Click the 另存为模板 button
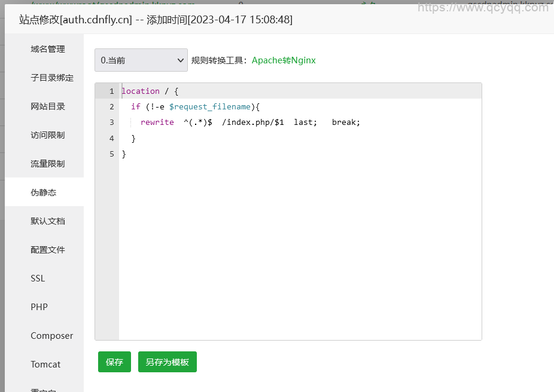Image resolution: width=554 pixels, height=392 pixels. click(167, 362)
